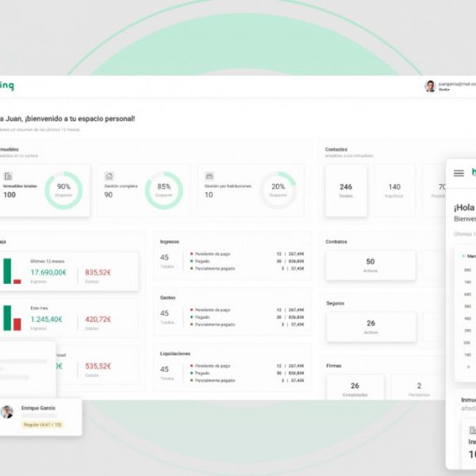Image resolution: width=476 pixels, height=476 pixels.
Task: Click Juan Garcia's profile avatar in header
Action: pos(430,86)
